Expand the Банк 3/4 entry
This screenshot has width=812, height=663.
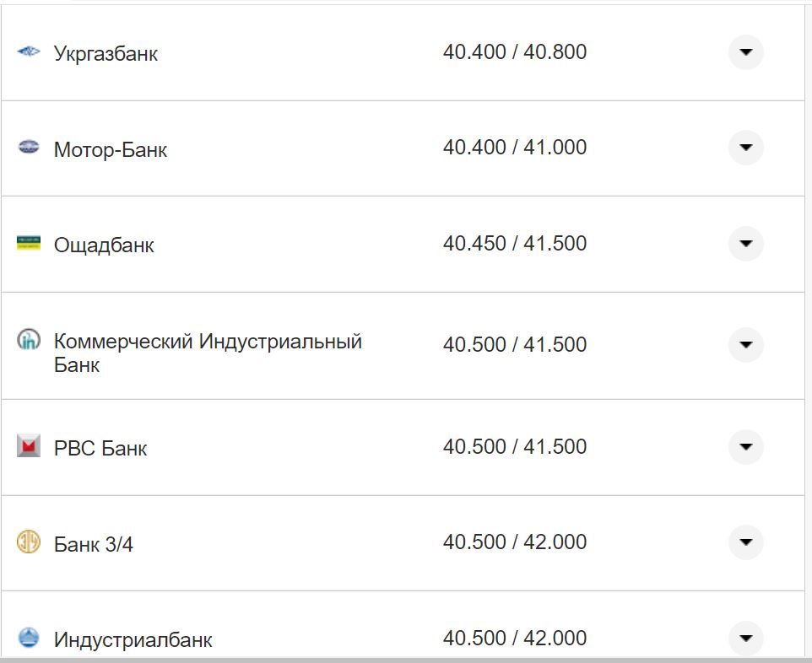(745, 542)
